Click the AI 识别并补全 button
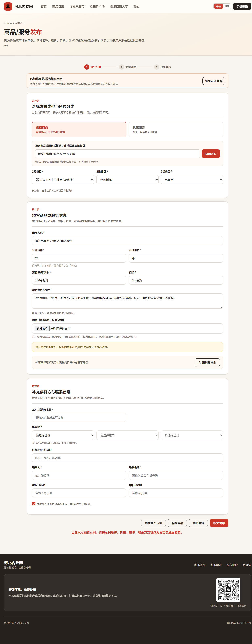Viewport: 252px width, 644px height. [x=207, y=362]
